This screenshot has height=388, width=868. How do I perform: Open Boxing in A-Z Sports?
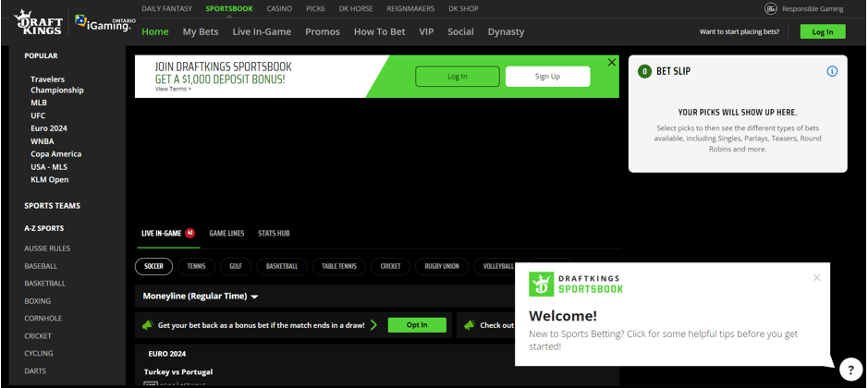point(38,301)
